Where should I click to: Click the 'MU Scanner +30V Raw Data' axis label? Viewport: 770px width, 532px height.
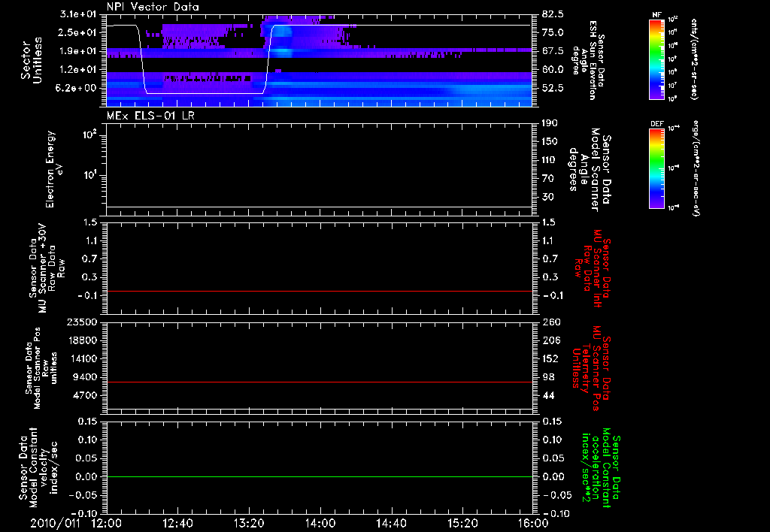coord(47,268)
